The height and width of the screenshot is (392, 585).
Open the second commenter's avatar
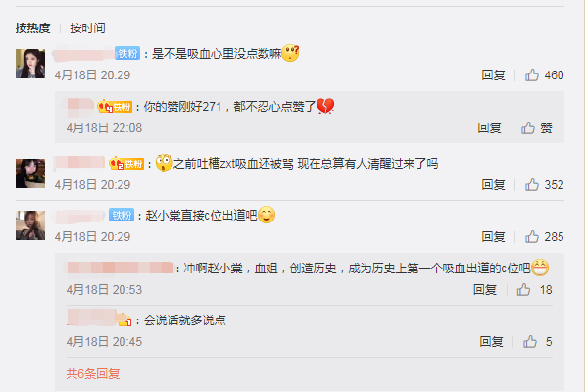pyautogui.click(x=30, y=173)
